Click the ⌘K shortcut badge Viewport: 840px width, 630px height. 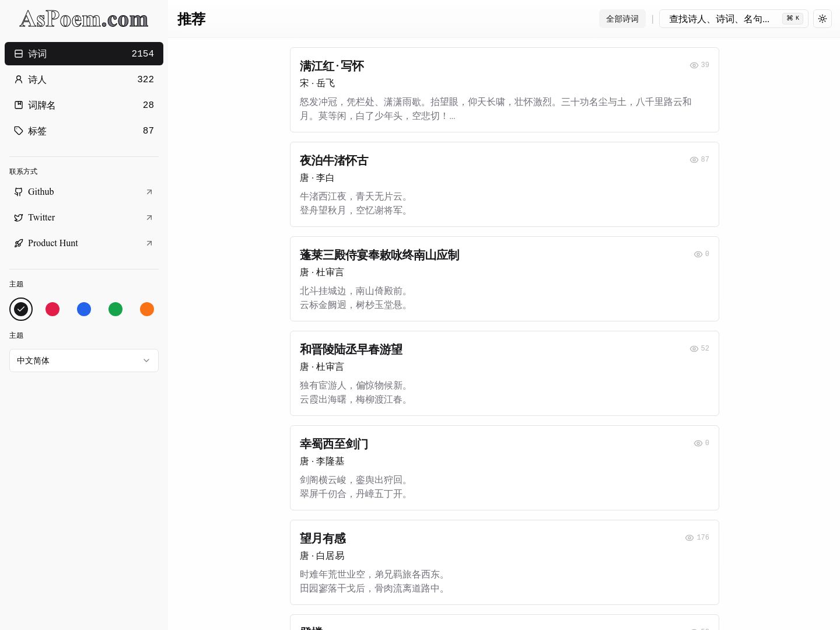tap(793, 19)
